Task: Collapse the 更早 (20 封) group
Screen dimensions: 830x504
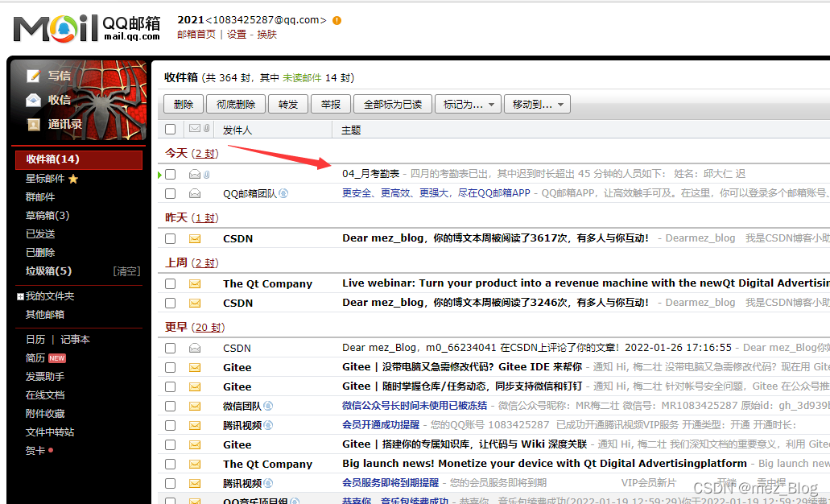Action: pos(195,327)
